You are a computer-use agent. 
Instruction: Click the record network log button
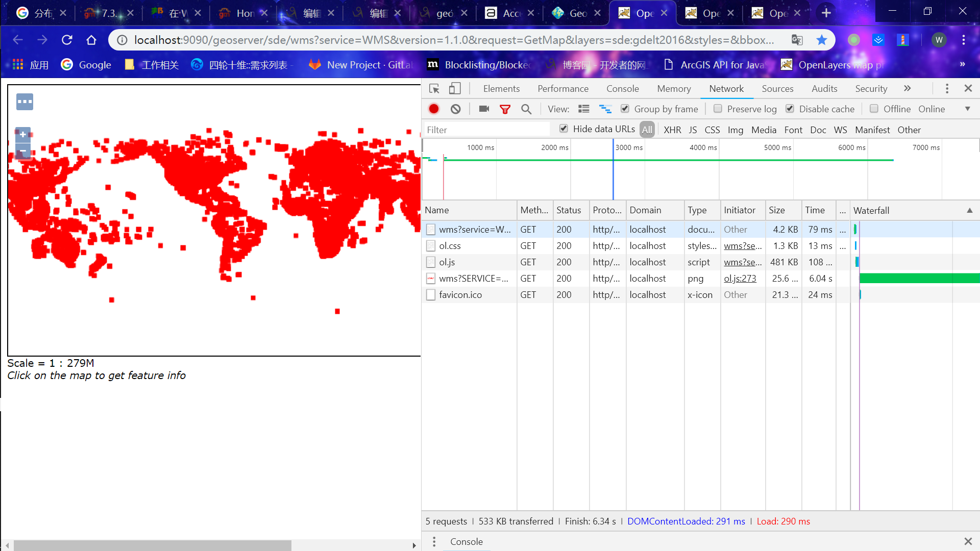pyautogui.click(x=434, y=109)
